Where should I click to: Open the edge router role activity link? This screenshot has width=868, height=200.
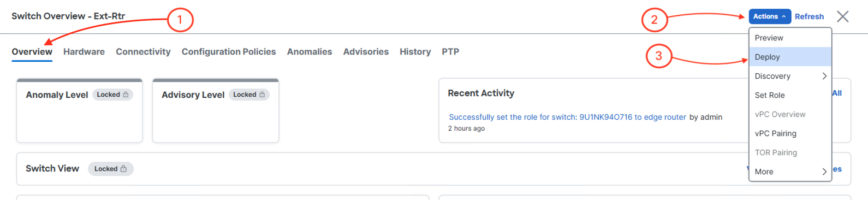(567, 117)
